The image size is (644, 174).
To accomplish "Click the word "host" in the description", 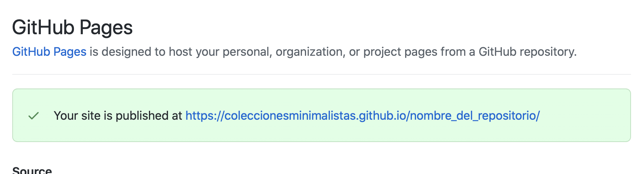I will point(180,52).
